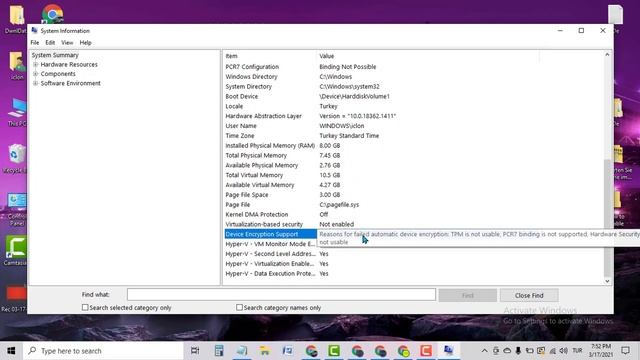The width and height of the screenshot is (640, 360).
Task: Click the taskbar search box
Action: click(x=103, y=351)
